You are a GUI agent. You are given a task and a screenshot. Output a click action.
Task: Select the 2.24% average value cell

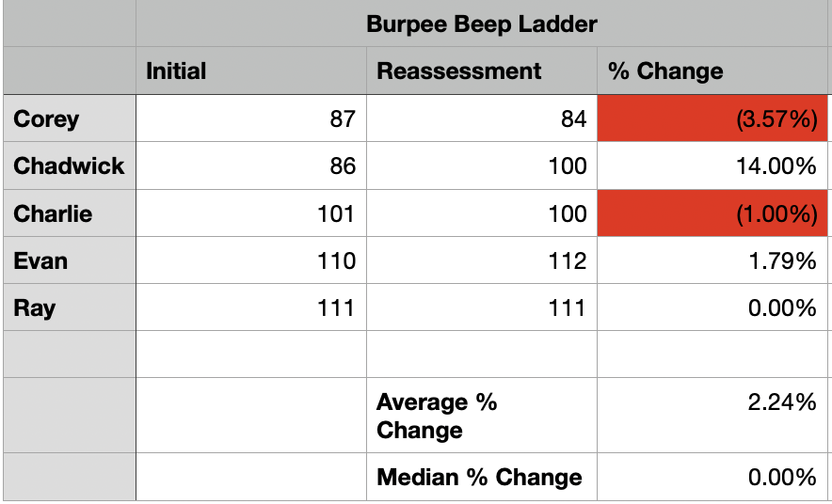(712, 416)
